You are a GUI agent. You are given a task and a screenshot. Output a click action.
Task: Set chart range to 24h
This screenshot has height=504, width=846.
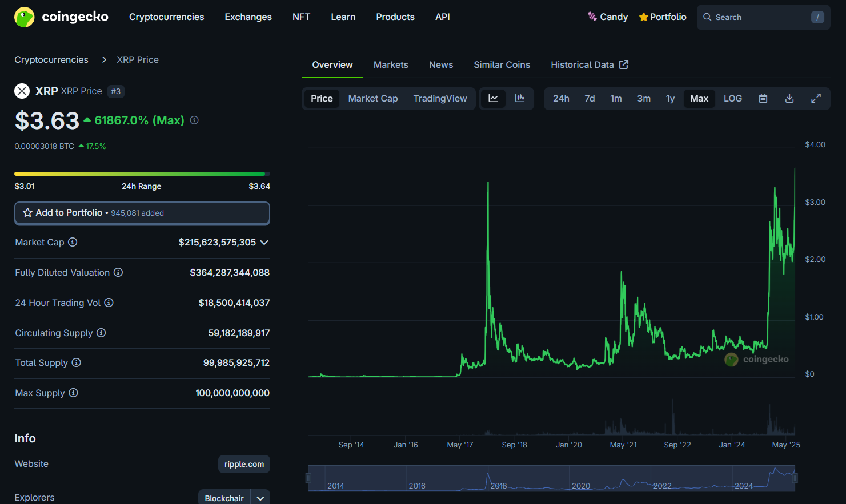coord(561,98)
